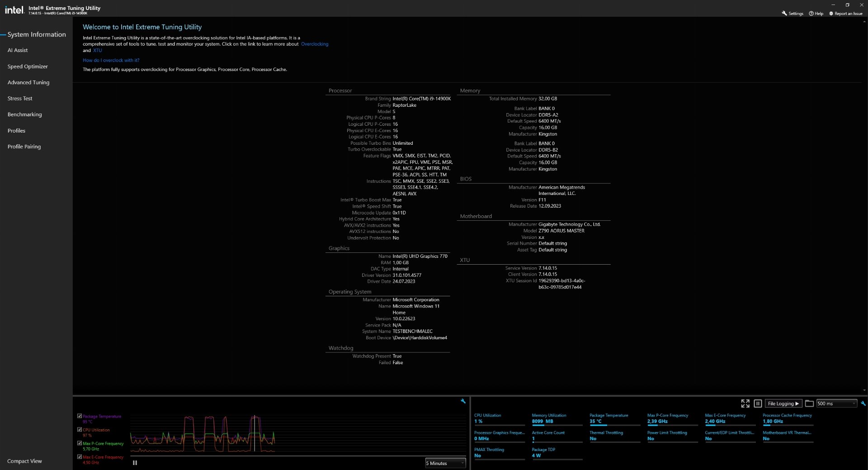Switch to Compact View
The height and width of the screenshot is (470, 868).
tap(24, 461)
